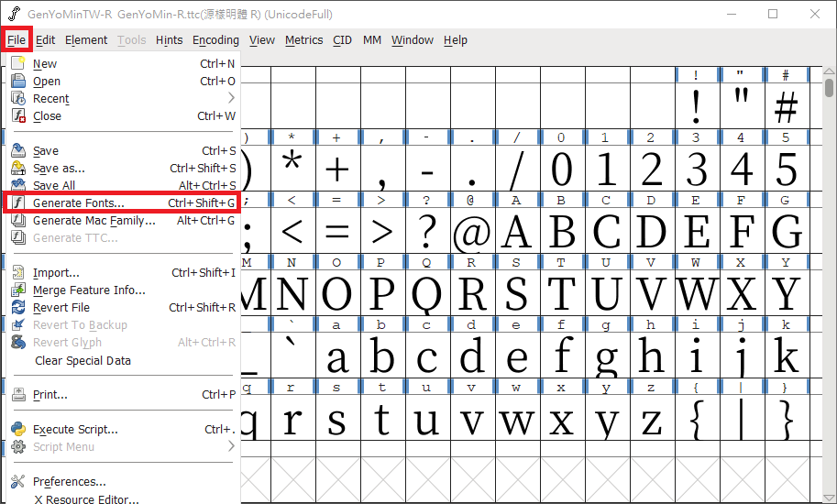The height and width of the screenshot is (504, 837).
Task: Choose Save as... menu entry
Action: coord(122,168)
